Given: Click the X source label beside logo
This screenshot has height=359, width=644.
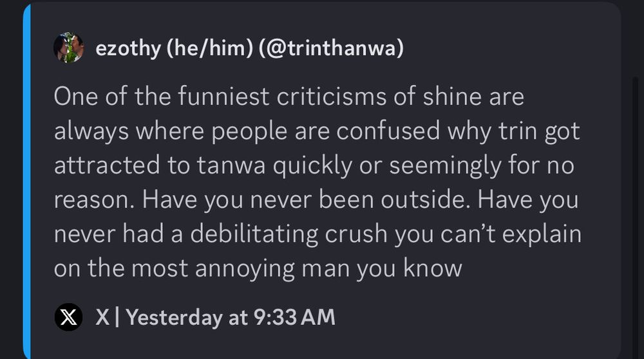Looking at the screenshot, I should (102, 318).
